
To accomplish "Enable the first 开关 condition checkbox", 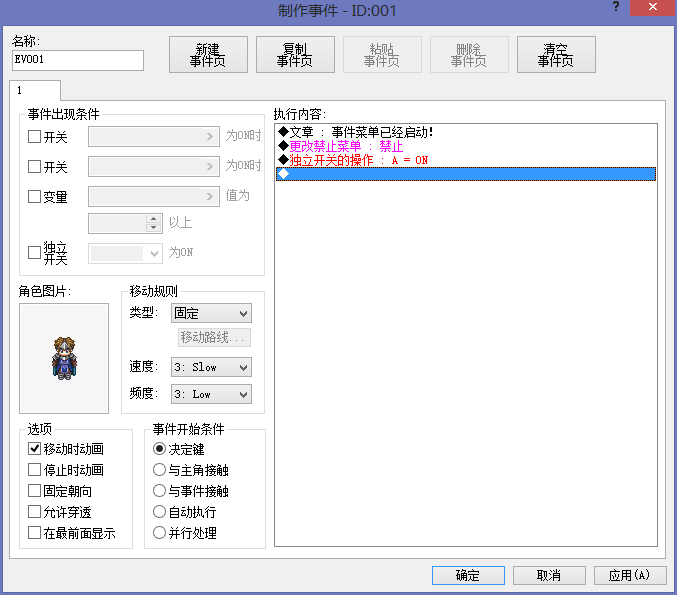I will [x=34, y=137].
